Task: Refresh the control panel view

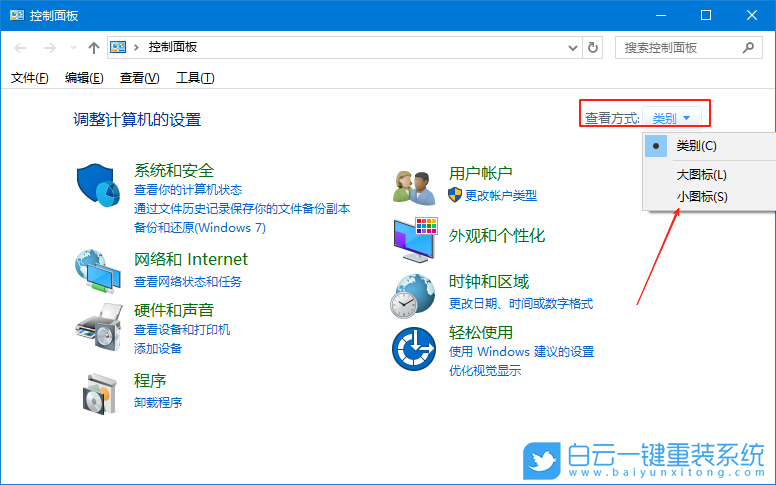Action: [x=592, y=48]
